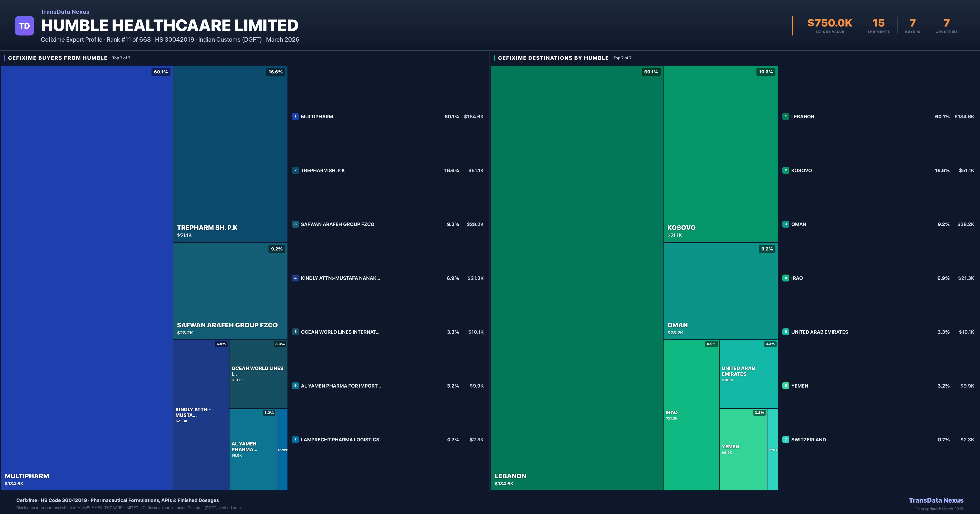Select the rank 4 badge next to IRAQ
The image size is (980, 514).
click(786, 278)
